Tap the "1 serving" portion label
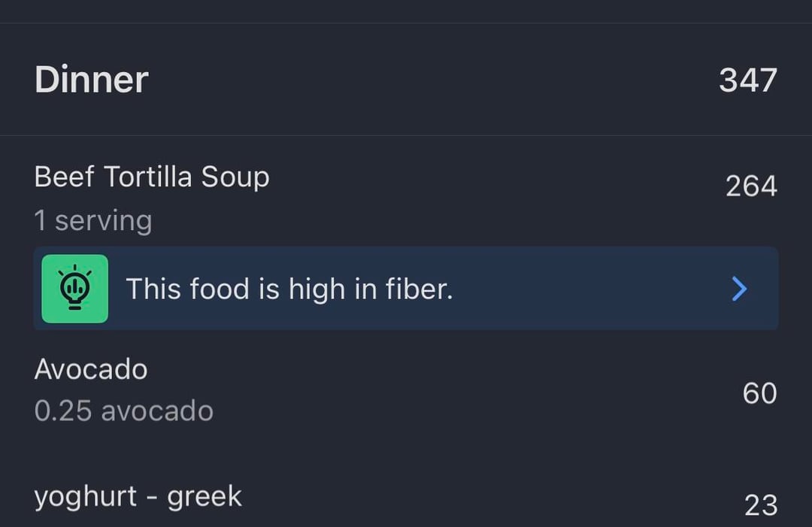Viewport: 812px width, 527px height. (x=93, y=221)
